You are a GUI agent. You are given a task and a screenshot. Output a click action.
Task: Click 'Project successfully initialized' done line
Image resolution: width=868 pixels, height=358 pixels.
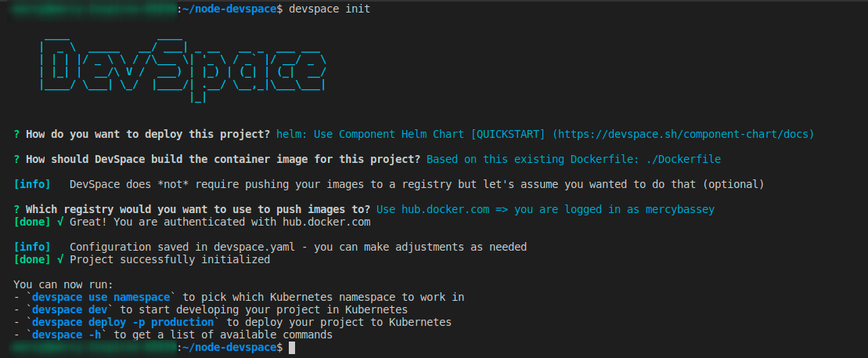pos(142,259)
